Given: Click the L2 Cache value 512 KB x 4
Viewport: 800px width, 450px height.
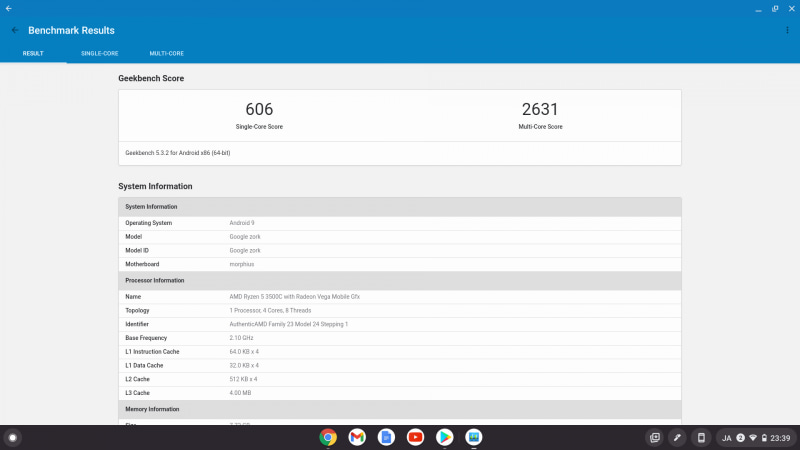Looking at the screenshot, I should point(243,379).
